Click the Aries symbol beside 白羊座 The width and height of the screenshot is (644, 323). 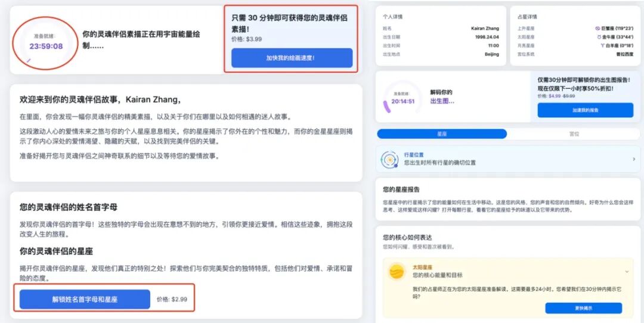pos(602,45)
